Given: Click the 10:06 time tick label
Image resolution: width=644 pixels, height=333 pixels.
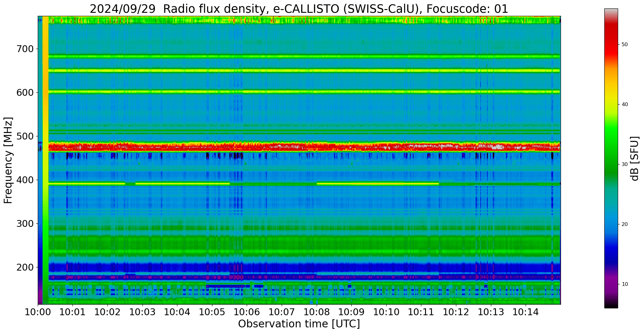Looking at the screenshot, I should pyautogui.click(x=247, y=312).
